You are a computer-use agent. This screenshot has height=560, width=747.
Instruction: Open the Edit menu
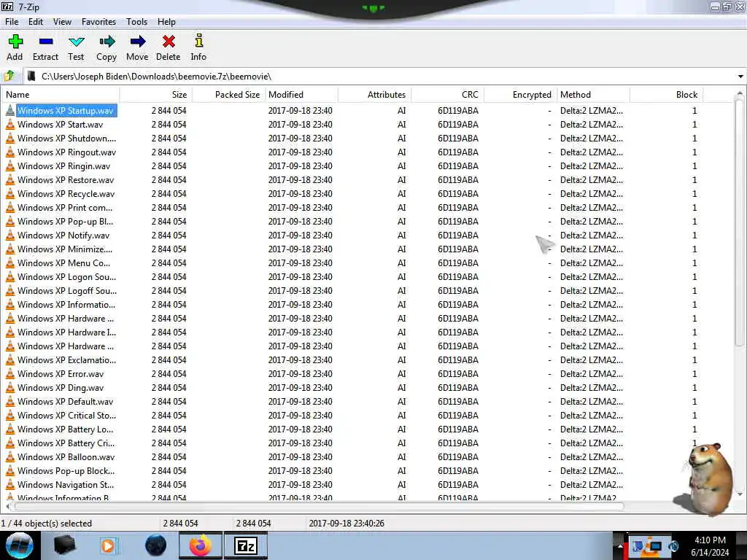36,22
